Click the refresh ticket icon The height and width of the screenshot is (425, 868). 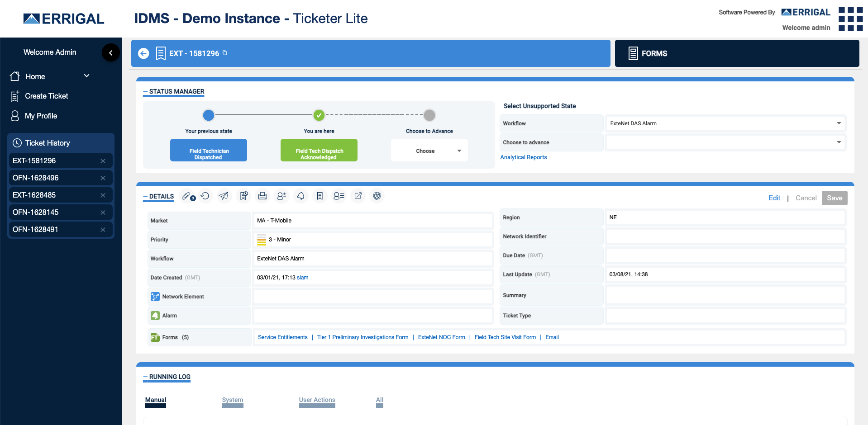pyautogui.click(x=205, y=196)
